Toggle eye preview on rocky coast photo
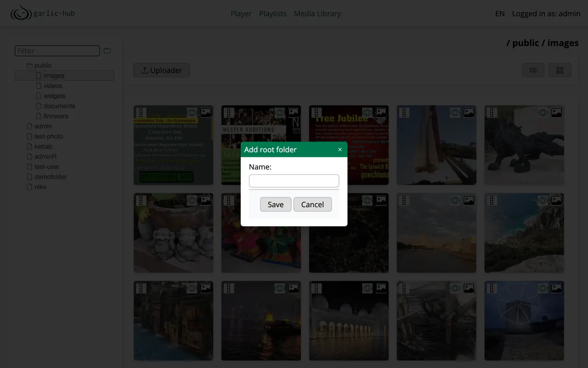 click(x=543, y=200)
